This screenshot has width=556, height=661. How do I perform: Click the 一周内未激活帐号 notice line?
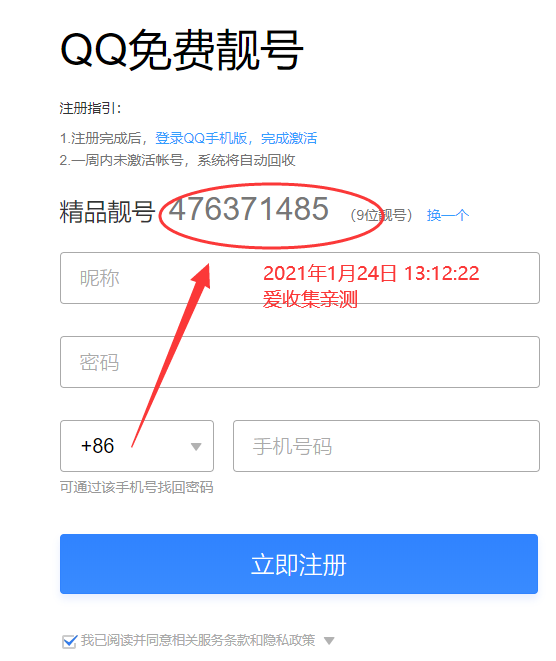tap(177, 160)
